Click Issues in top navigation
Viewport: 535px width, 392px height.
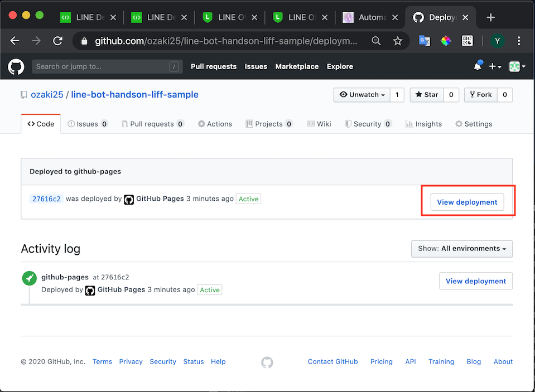[x=256, y=66]
